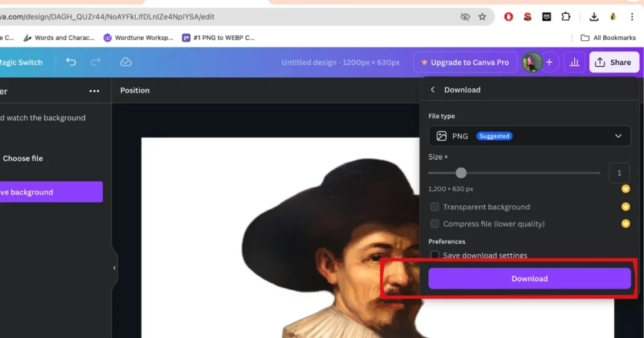The width and height of the screenshot is (644, 338).
Task: Click the yellow extension icon in the toolbar
Action: click(613, 17)
